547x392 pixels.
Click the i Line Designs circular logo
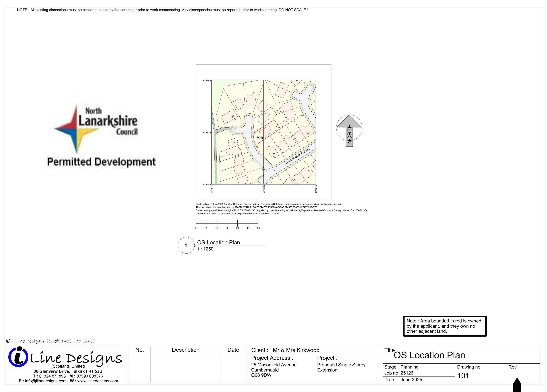(18, 357)
